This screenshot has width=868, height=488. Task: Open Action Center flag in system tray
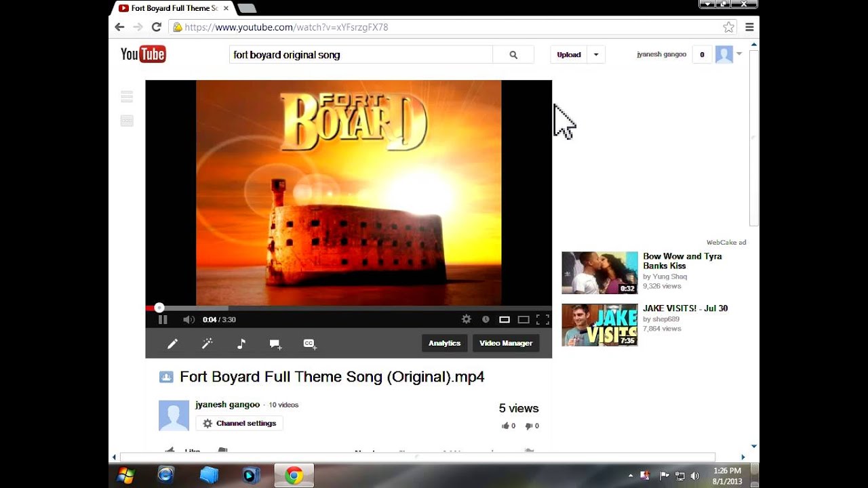pos(665,476)
